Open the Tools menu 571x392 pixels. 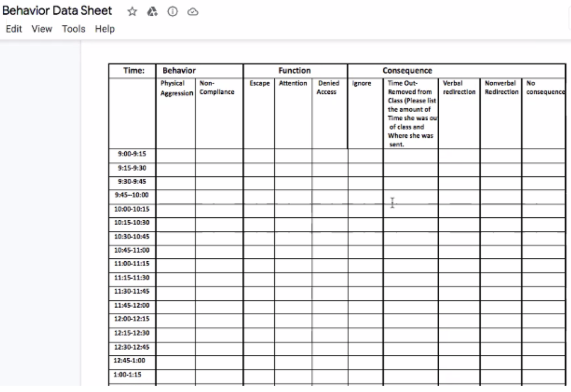[x=73, y=29]
